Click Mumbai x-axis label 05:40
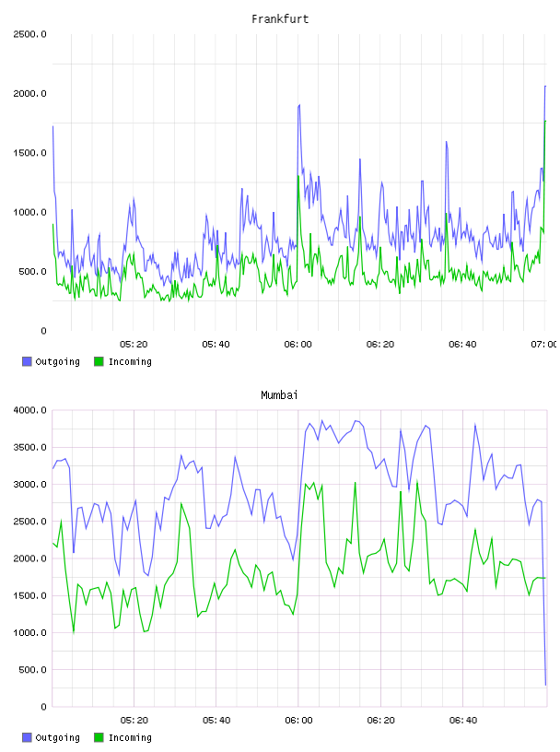560x752 pixels. pos(216,721)
